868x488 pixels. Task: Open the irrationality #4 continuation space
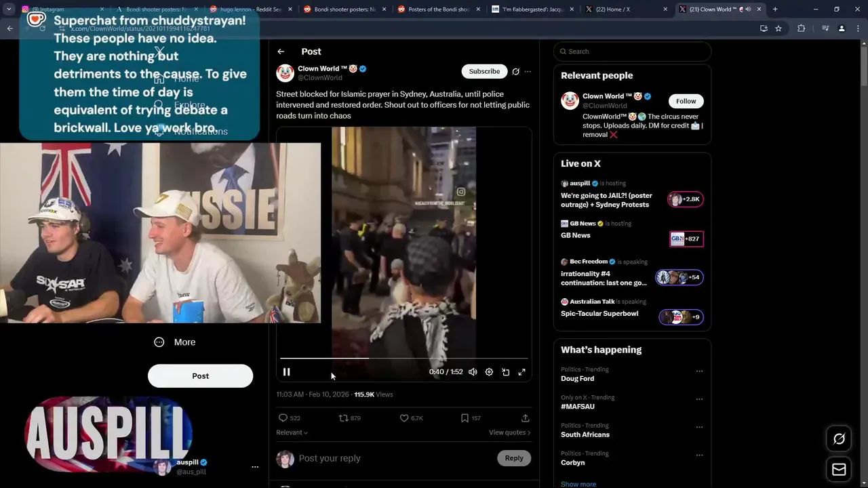604,278
